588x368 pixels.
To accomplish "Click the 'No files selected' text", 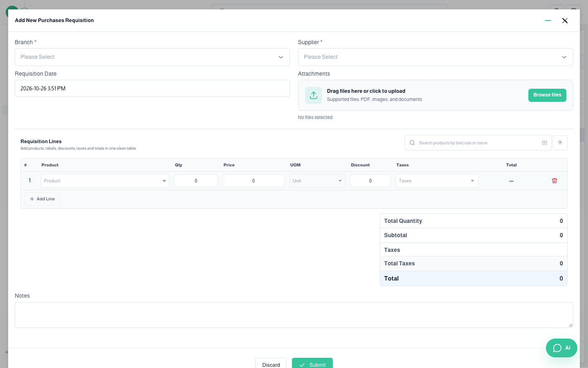I will coord(315,117).
